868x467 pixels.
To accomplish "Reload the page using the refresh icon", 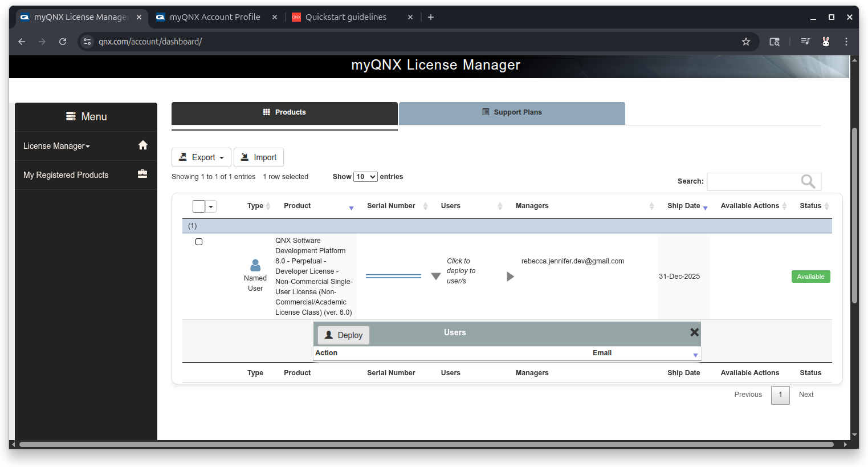I will pyautogui.click(x=63, y=42).
